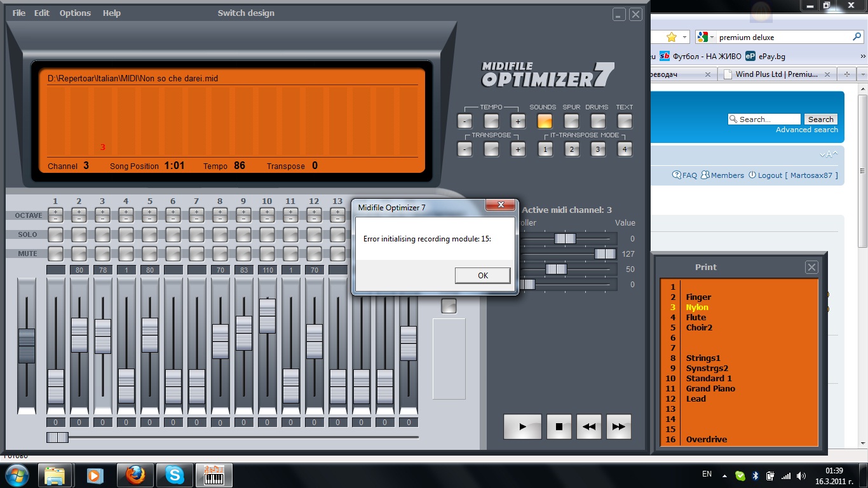Viewport: 868px width, 488px height.
Task: Select IT-Transpose mode 1
Action: [545, 149]
